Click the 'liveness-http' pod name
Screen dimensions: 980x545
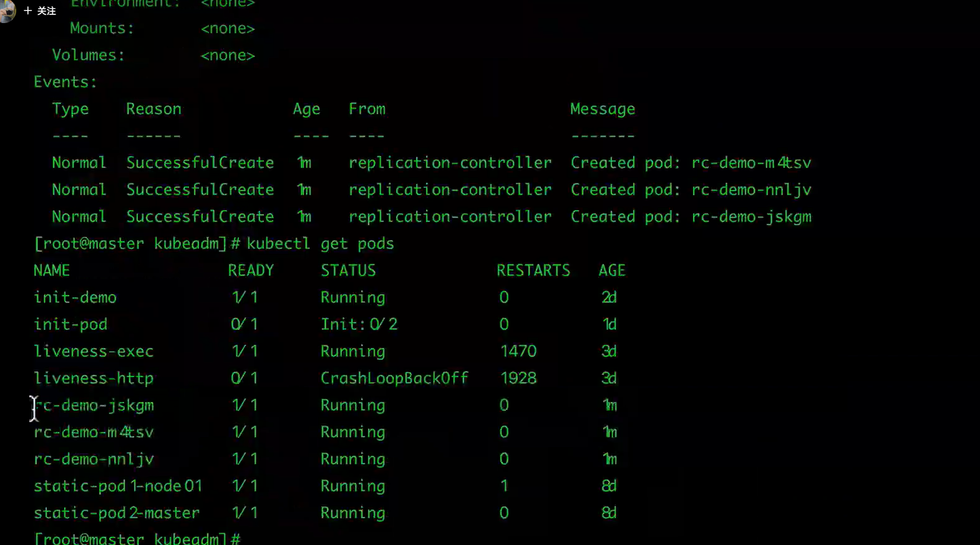coord(94,379)
